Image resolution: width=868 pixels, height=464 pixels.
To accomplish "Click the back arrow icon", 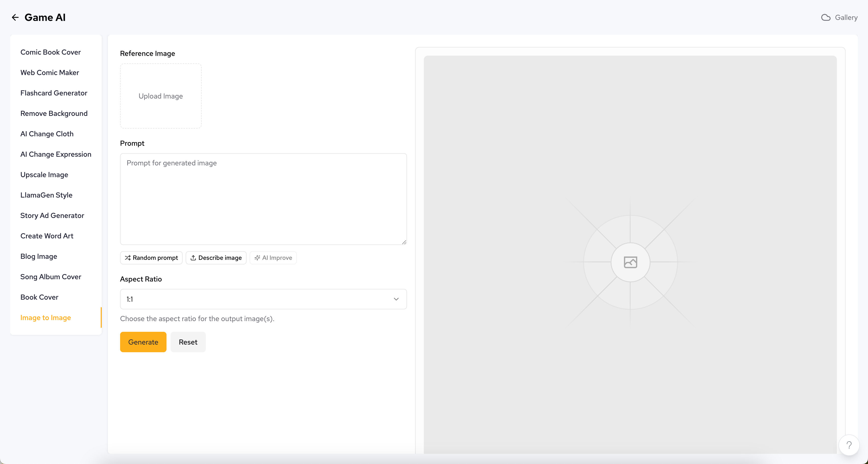I will pos(15,18).
